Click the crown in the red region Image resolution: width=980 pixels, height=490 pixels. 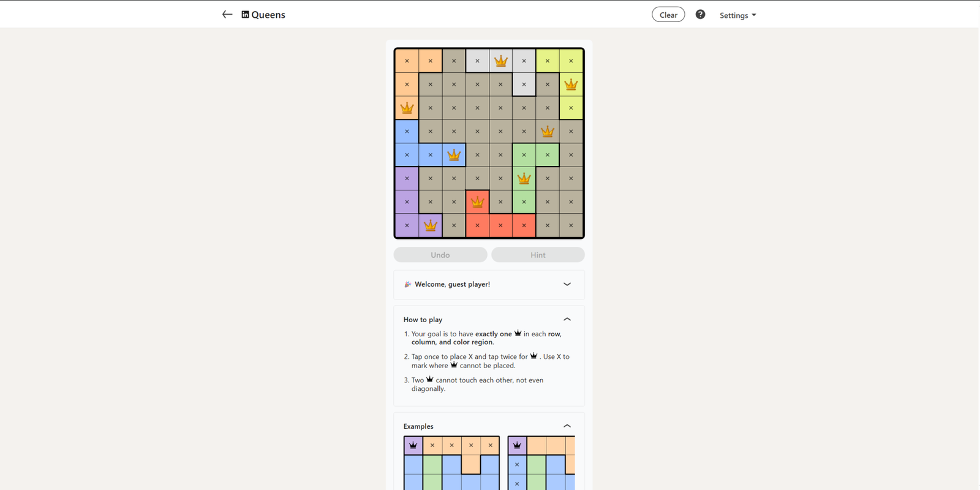pos(477,202)
